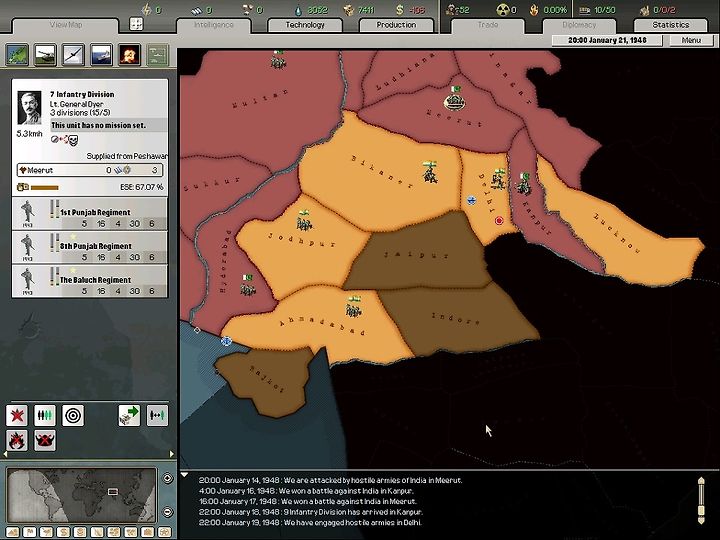
Task: Select the Pakistani unit in Hyderabad
Action: tap(248, 285)
